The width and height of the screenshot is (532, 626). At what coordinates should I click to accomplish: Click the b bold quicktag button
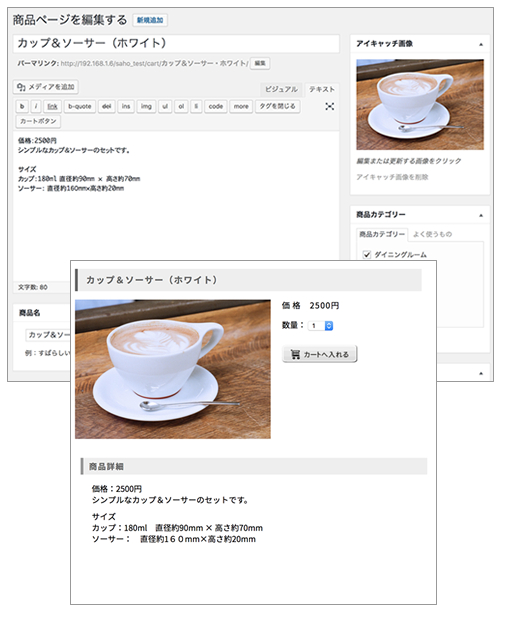[x=22, y=106]
